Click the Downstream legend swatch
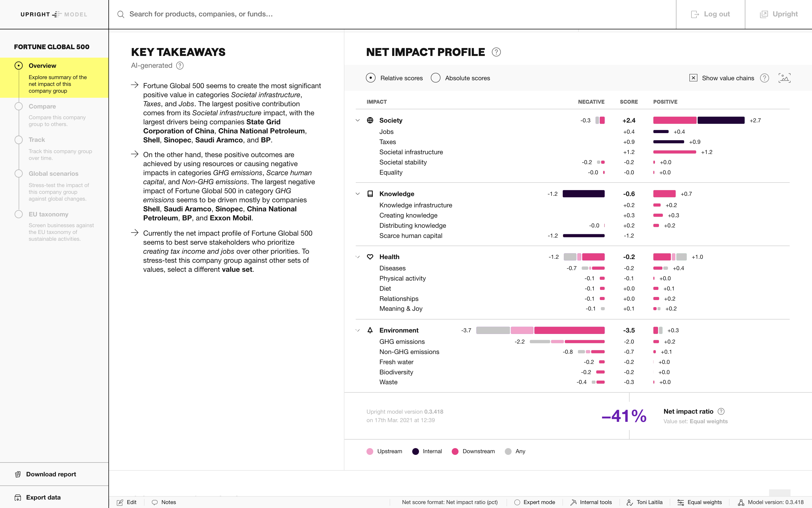The height and width of the screenshot is (508, 812). pyautogui.click(x=455, y=451)
